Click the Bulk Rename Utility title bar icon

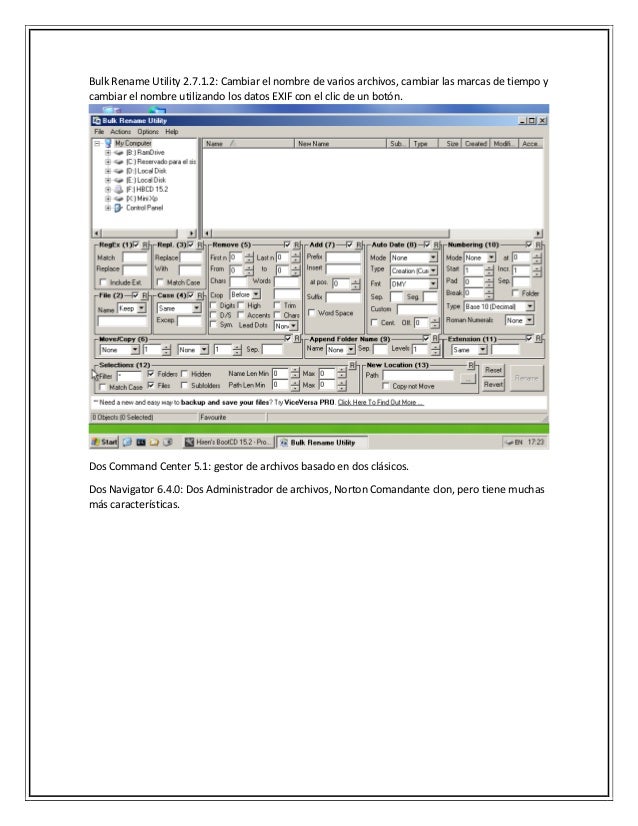pyautogui.click(x=96, y=121)
